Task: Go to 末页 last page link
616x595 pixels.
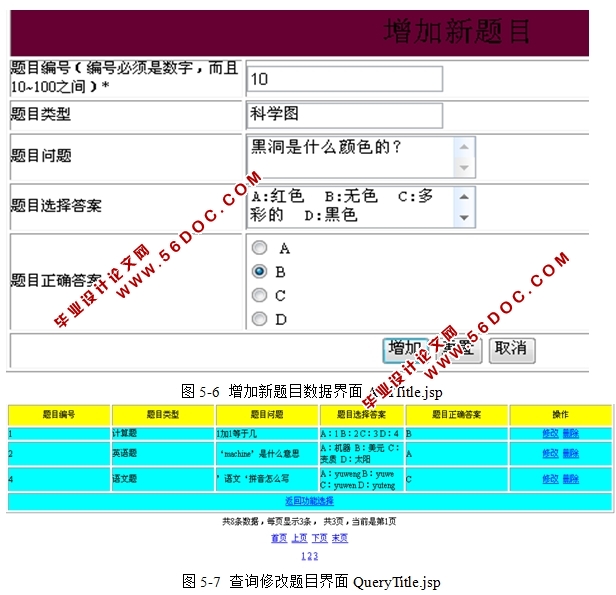Action: [x=340, y=538]
